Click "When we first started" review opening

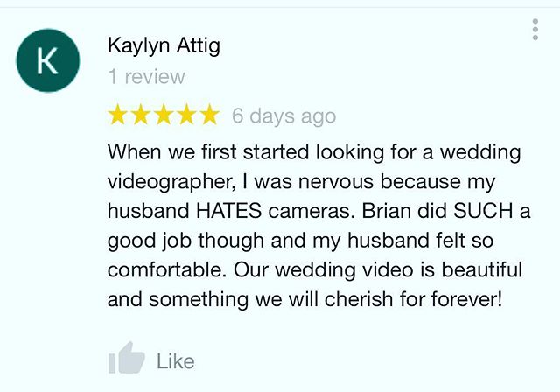(x=208, y=151)
